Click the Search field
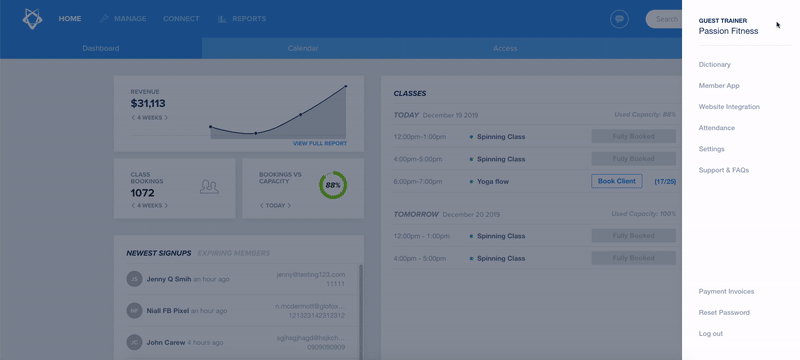The image size is (800, 360). 664,19
